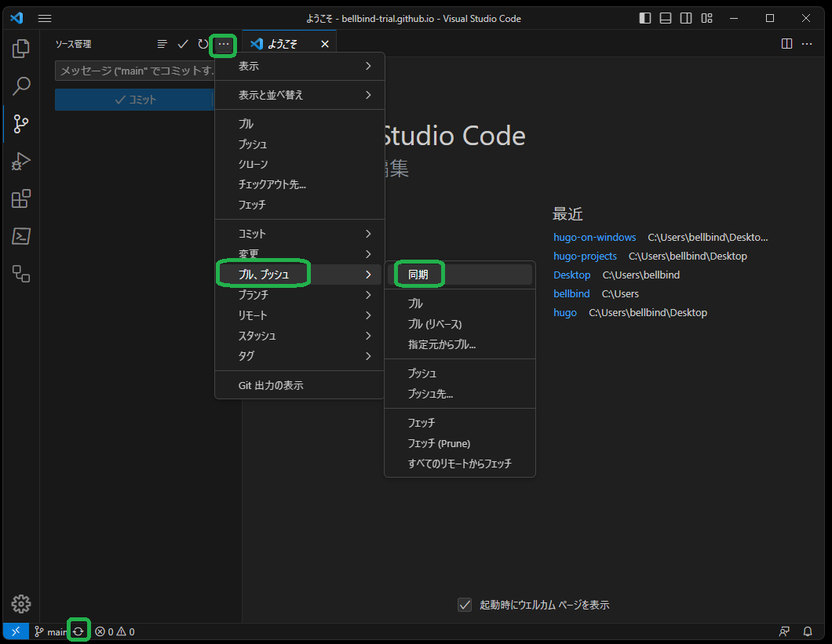This screenshot has height=644, width=832.
Task: Open Run and Debug view icon
Action: pyautogui.click(x=21, y=162)
